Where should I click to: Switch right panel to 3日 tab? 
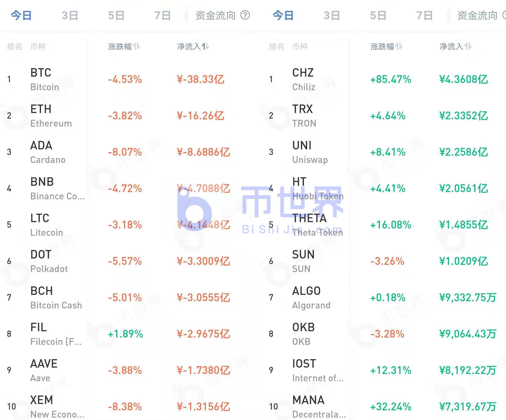pos(332,16)
